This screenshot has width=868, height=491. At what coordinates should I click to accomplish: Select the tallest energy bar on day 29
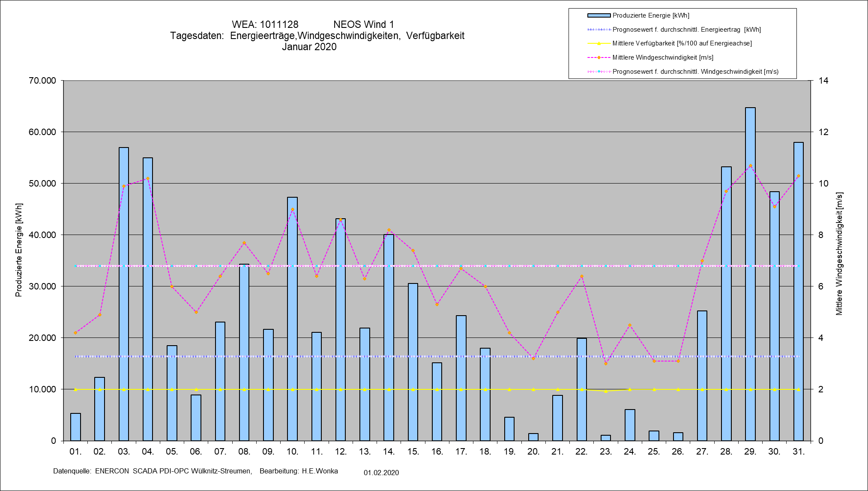tap(750, 274)
